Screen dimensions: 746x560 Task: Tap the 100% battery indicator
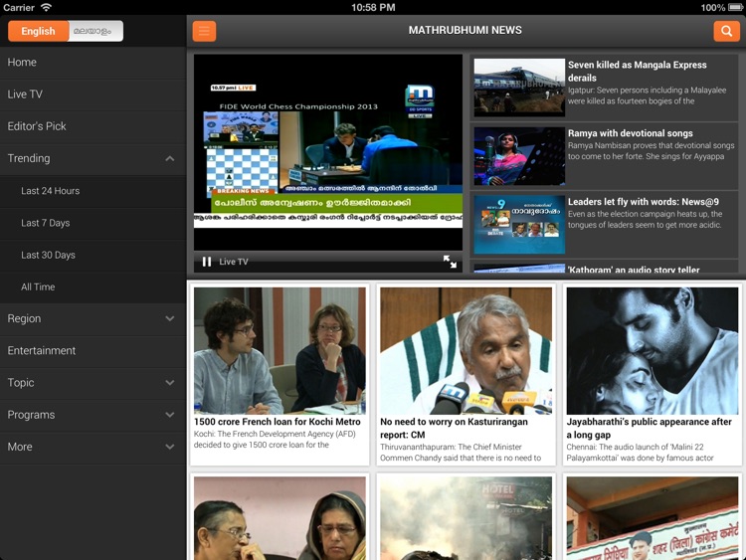point(722,7)
